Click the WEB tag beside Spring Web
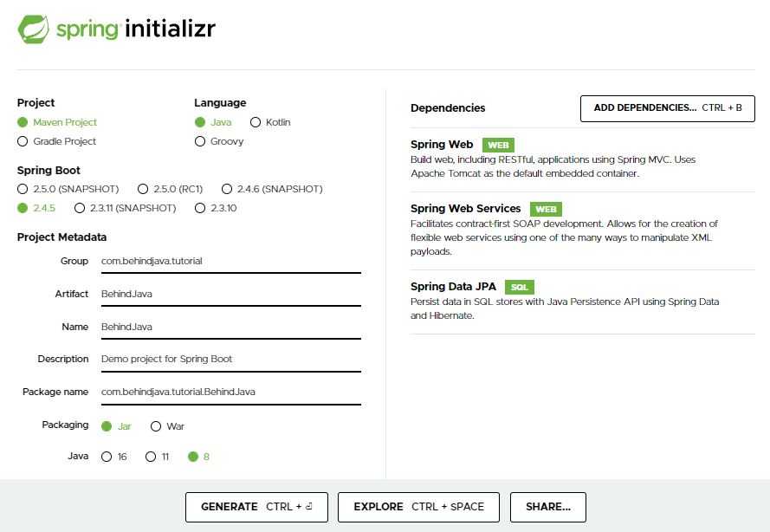The image size is (770, 532). click(x=498, y=145)
